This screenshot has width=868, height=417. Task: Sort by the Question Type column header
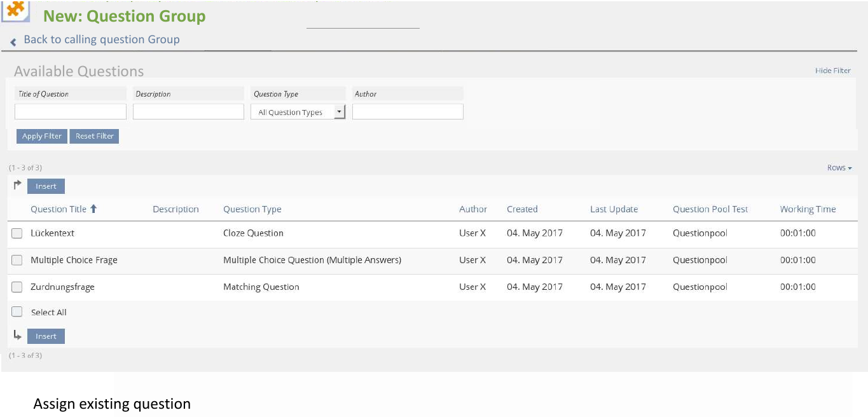click(252, 209)
